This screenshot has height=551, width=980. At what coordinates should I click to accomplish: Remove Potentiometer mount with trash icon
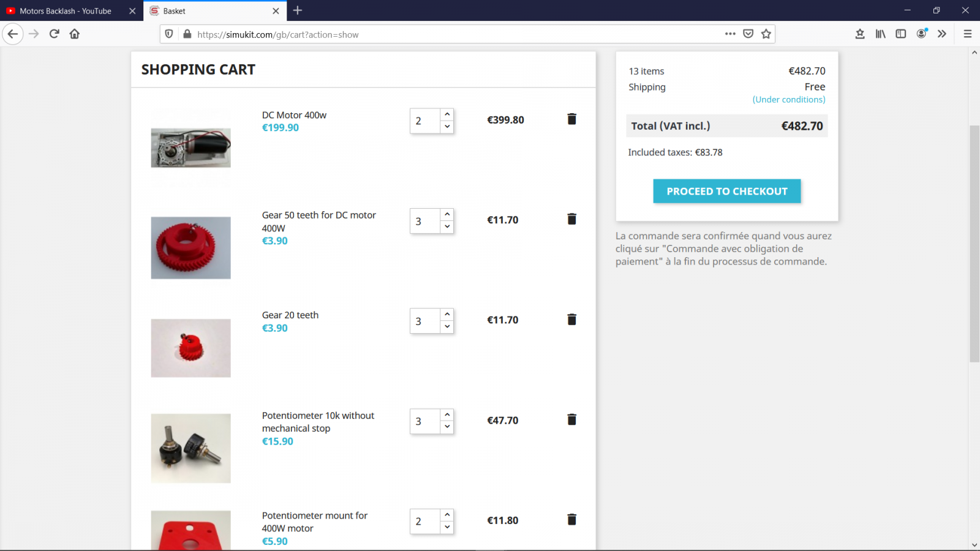click(571, 519)
